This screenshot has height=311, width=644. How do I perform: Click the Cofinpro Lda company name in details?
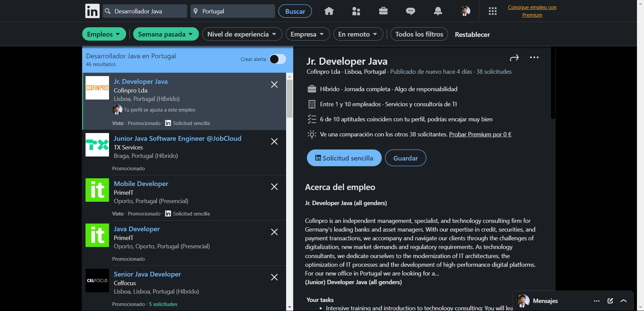click(x=323, y=72)
